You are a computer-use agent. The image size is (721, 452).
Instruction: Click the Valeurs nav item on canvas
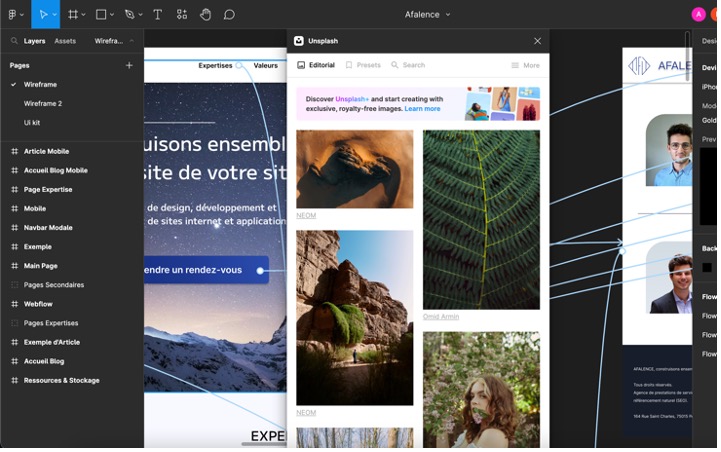coord(266,65)
